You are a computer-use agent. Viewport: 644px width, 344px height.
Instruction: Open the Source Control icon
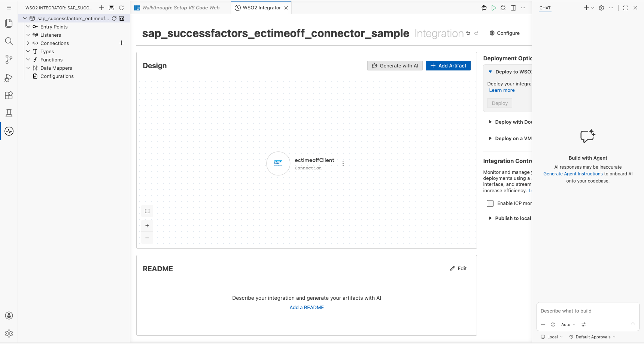[x=9, y=59]
